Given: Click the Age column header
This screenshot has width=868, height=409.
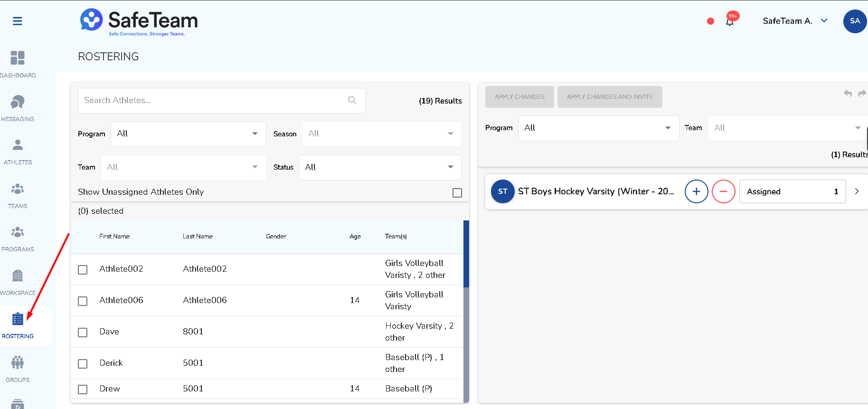Looking at the screenshot, I should [355, 236].
